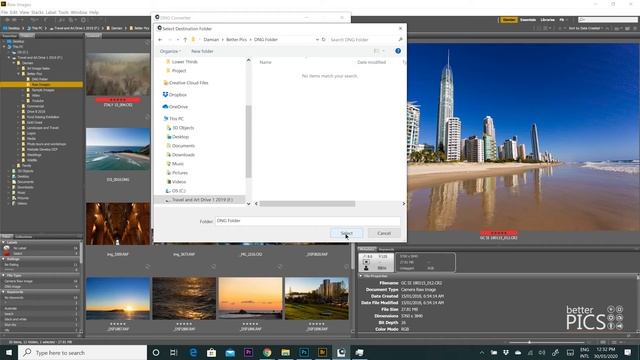Open Task View from the taskbar
This screenshot has width=640, height=360.
[x=174, y=352]
